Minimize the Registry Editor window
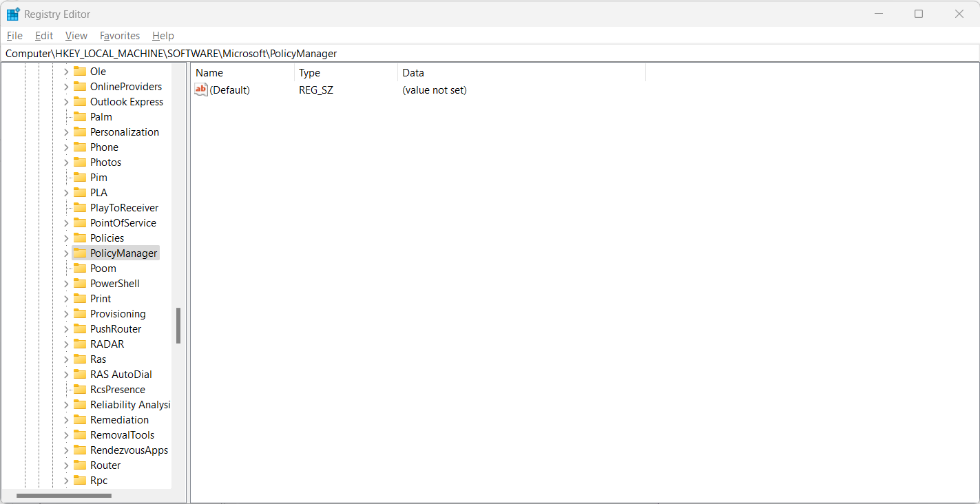980x504 pixels. click(x=879, y=14)
